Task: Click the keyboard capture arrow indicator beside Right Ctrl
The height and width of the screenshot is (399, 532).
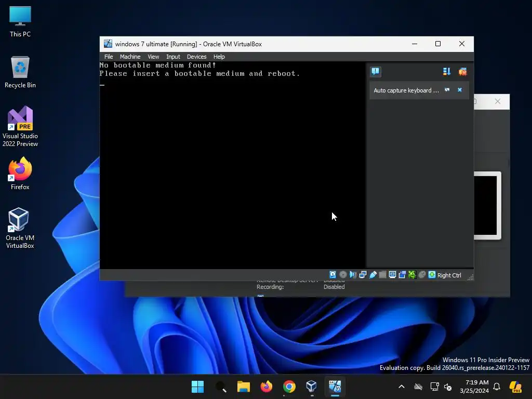Action: tap(432, 275)
